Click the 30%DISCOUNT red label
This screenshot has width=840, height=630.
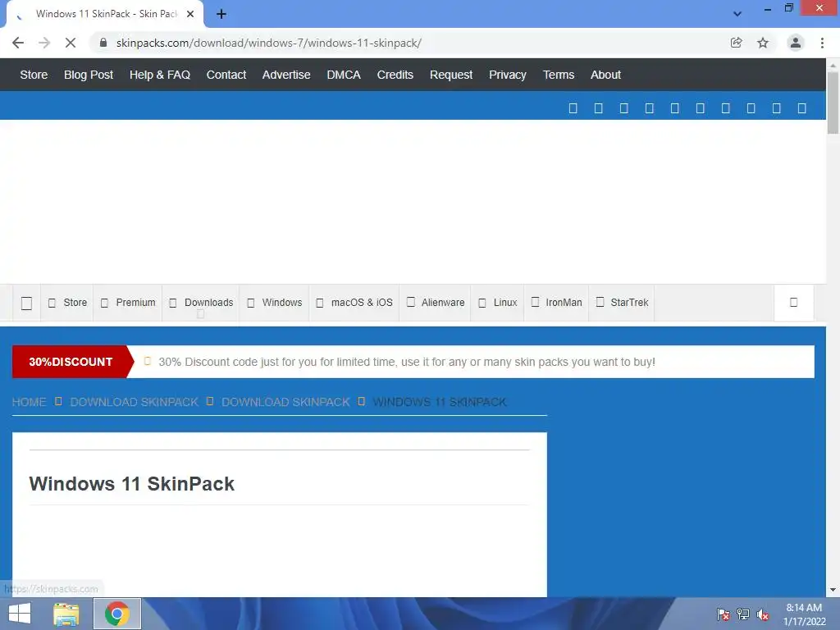(x=71, y=362)
